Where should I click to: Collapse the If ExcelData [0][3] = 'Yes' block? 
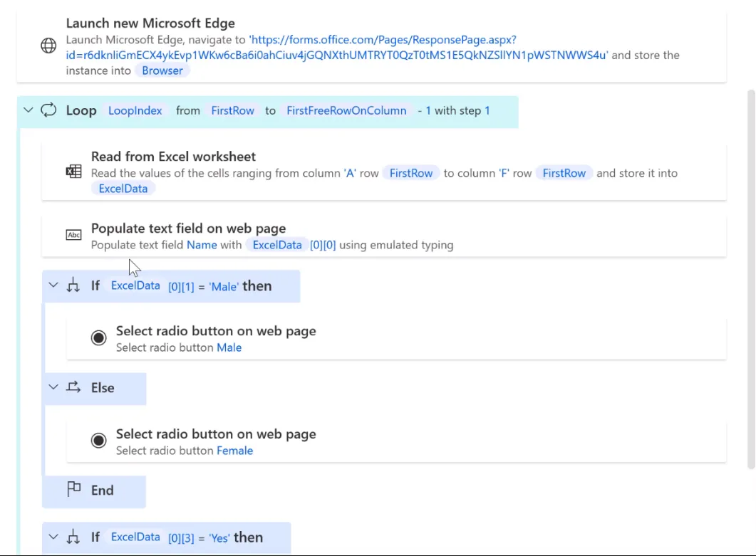tap(53, 537)
